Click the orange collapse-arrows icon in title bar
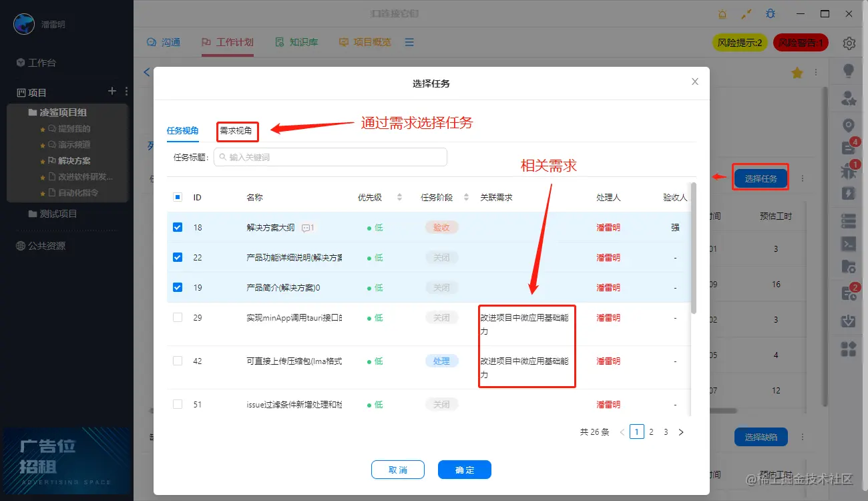Screen dimensions: 868x501 tap(746, 14)
